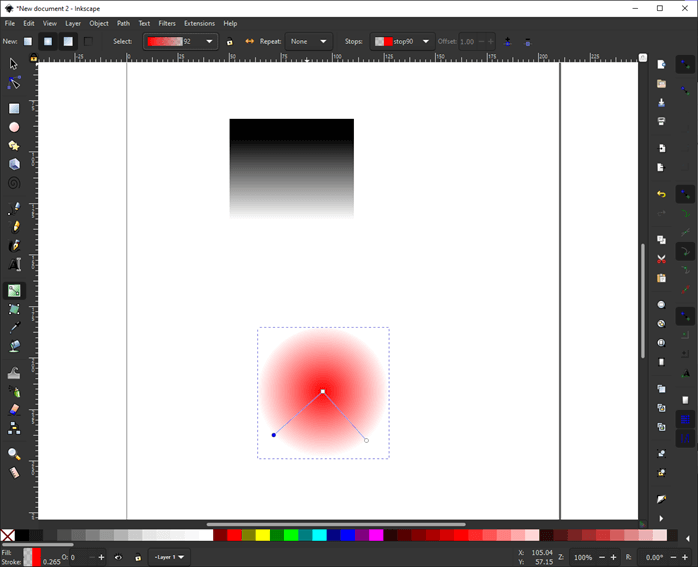Click the reverse gradient direction button

[x=249, y=42]
